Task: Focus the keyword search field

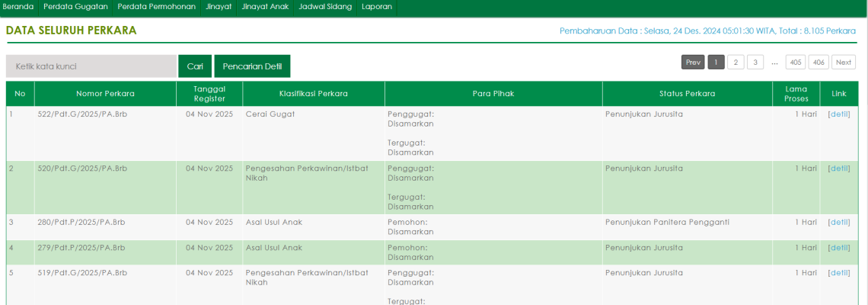Action: (91, 66)
